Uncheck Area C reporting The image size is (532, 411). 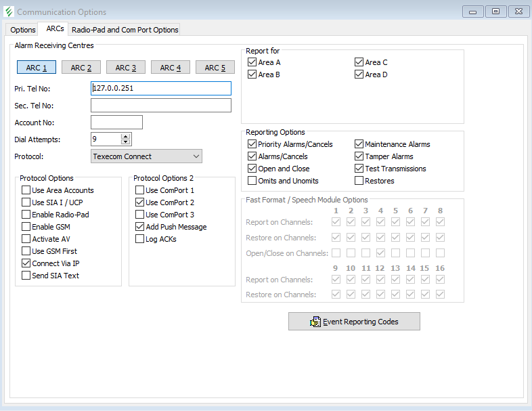click(359, 62)
